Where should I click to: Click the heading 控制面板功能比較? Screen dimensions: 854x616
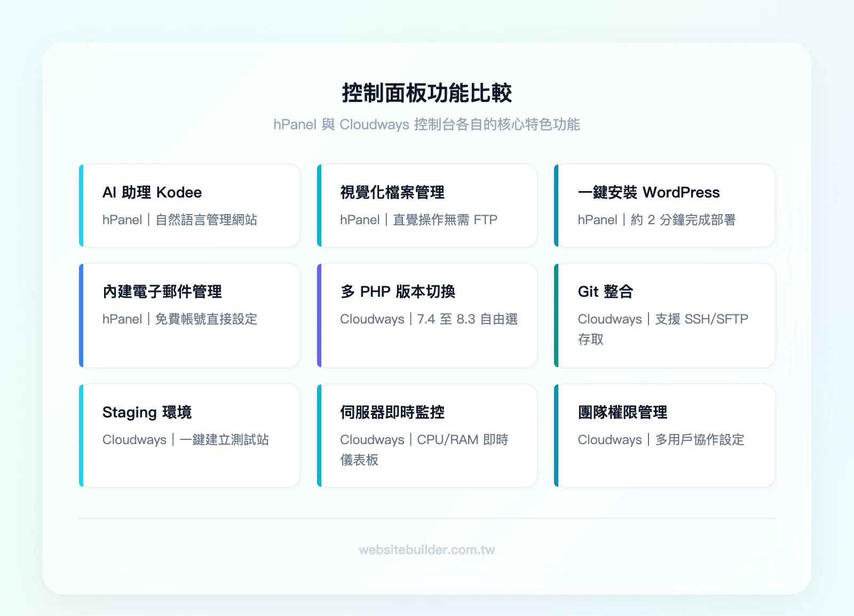(x=427, y=93)
